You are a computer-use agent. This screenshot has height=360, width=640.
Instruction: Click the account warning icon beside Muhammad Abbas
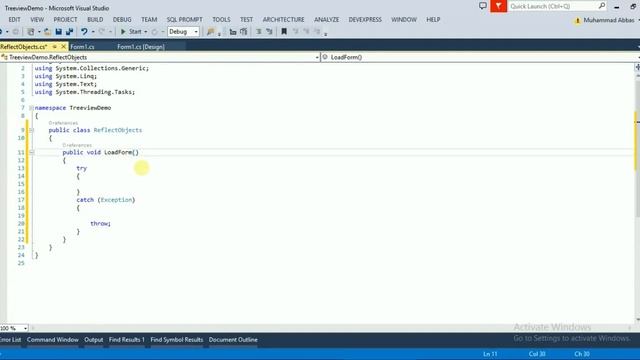pyautogui.click(x=577, y=20)
